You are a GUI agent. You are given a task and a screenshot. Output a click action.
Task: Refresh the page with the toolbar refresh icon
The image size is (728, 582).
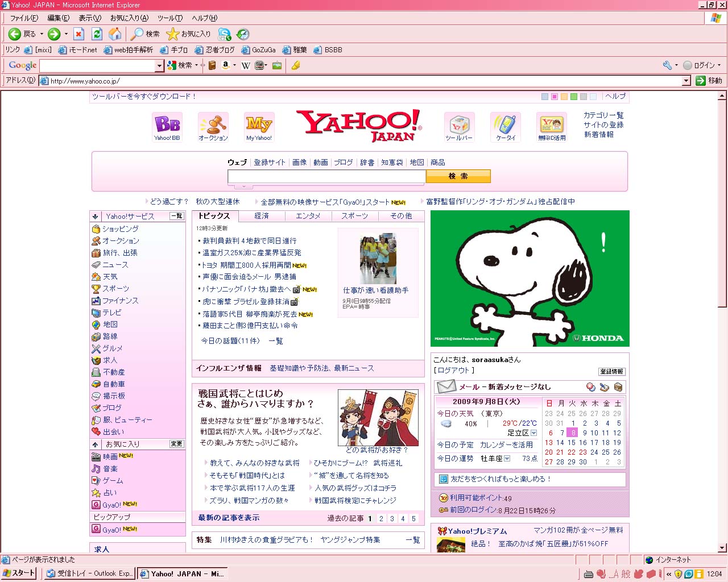point(97,34)
